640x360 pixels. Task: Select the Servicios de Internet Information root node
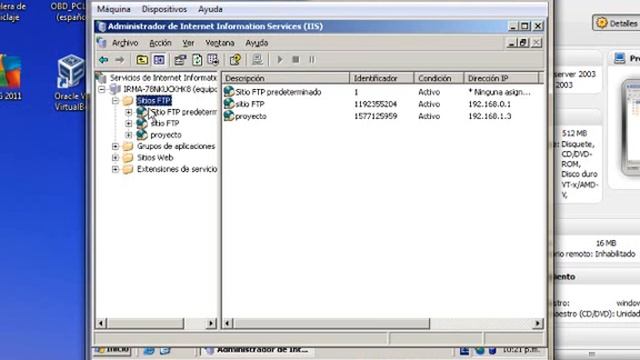coord(163,78)
